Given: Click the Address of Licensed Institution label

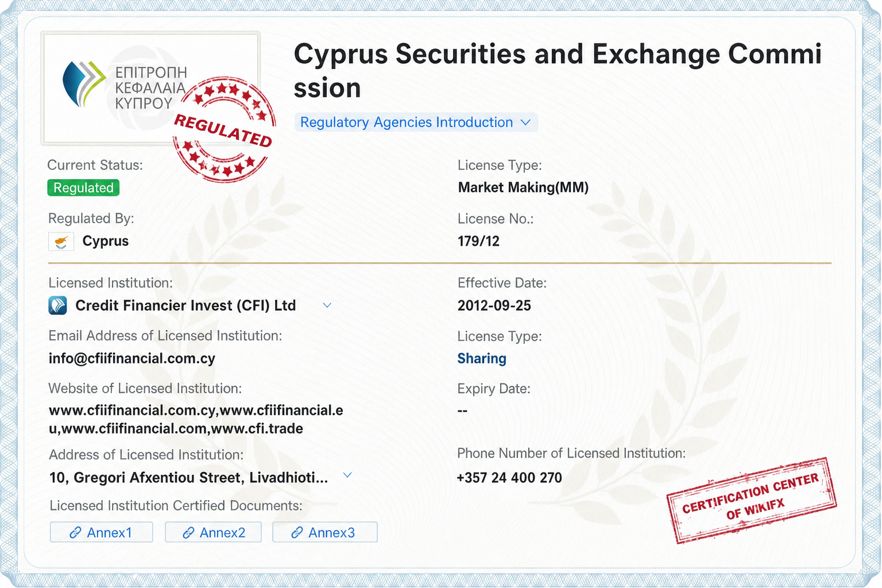Looking at the screenshot, I should pyautogui.click(x=146, y=455).
